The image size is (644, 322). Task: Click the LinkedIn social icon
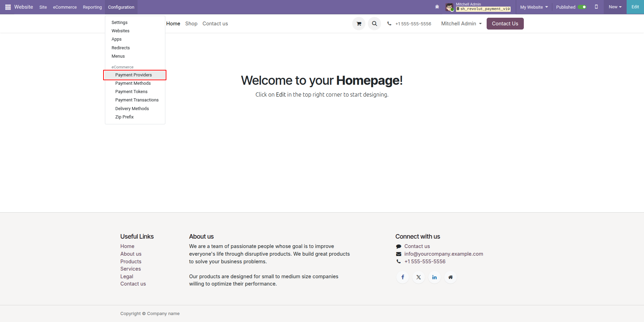435,277
